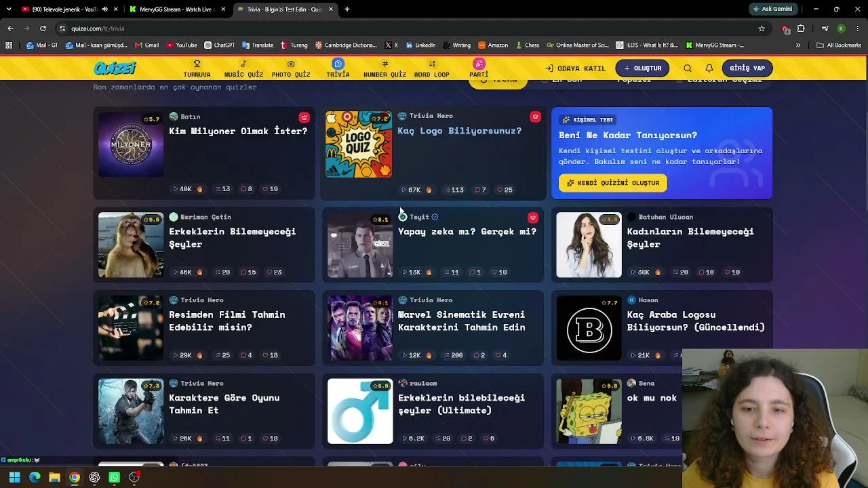
Task: Open WhatsApp from the taskbar
Action: pyautogui.click(x=114, y=477)
